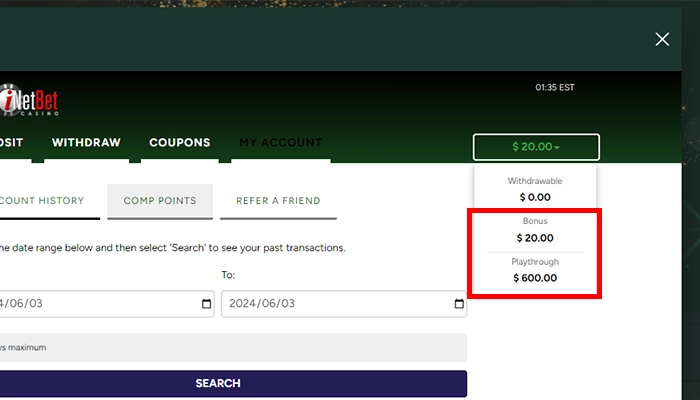This screenshot has width=700, height=400.
Task: Click the days maximum notice bar
Action: pyautogui.click(x=230, y=348)
